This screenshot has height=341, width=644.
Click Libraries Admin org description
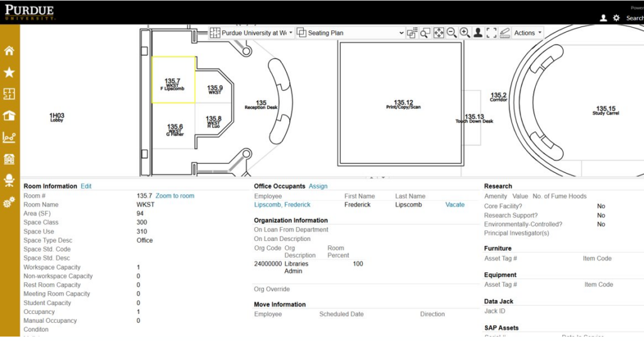[x=296, y=267]
